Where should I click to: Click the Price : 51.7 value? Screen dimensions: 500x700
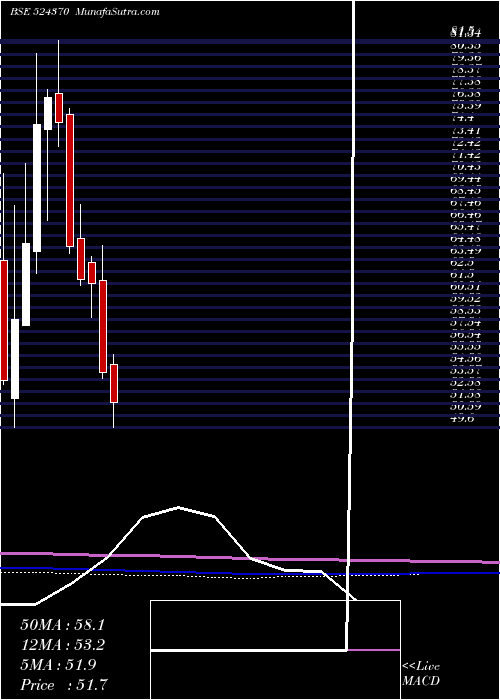[65, 685]
